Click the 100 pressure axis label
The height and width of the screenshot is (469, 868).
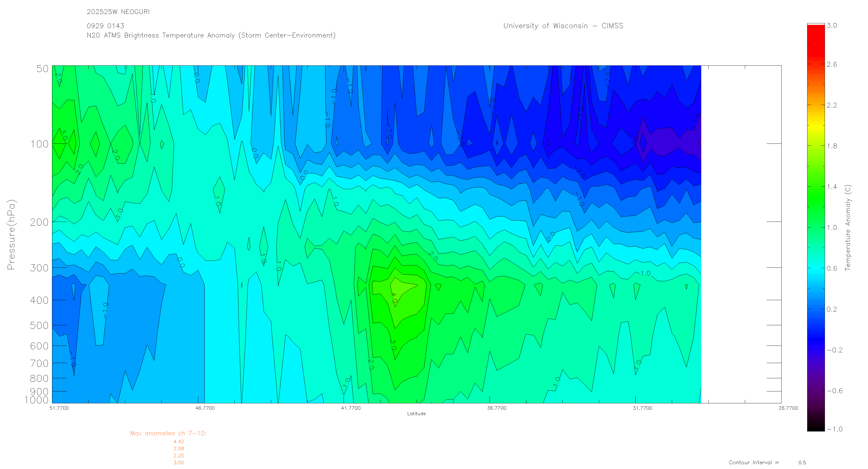pos(40,144)
